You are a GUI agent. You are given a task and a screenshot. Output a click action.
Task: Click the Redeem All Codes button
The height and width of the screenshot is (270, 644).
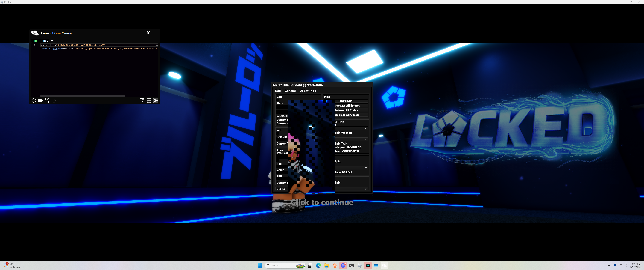[x=351, y=110]
